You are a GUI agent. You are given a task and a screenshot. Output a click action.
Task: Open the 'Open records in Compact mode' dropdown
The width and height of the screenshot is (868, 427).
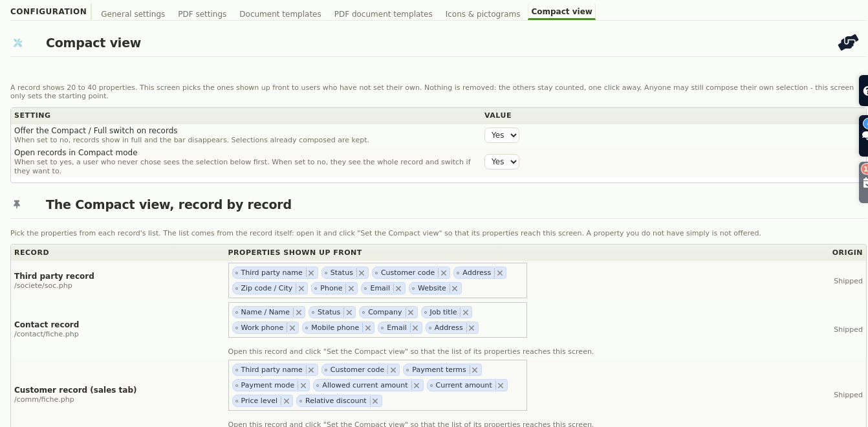coord(502,162)
